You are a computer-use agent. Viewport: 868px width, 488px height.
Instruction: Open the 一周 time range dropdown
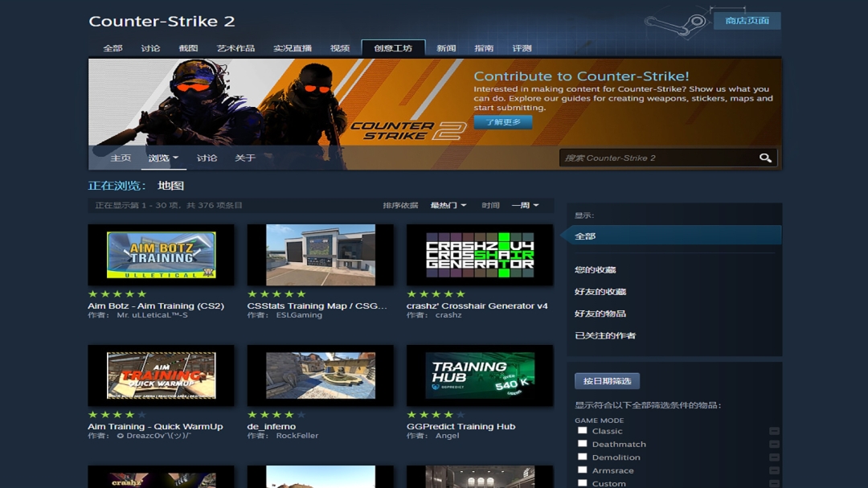pos(526,206)
